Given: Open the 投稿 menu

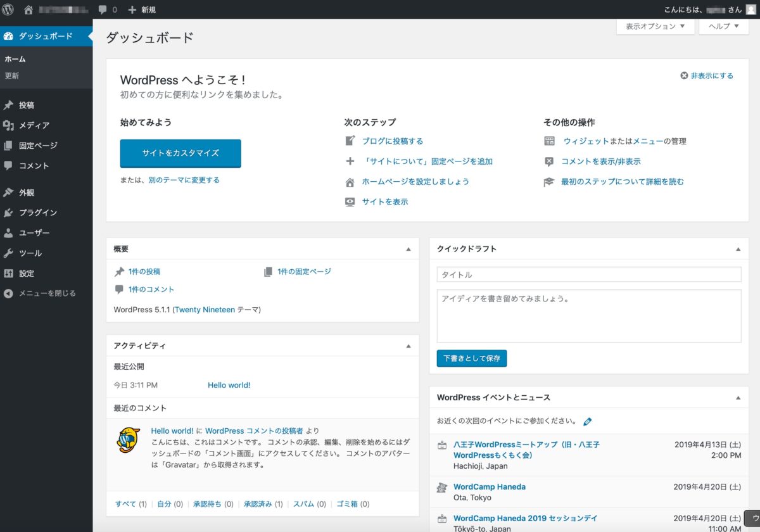Looking at the screenshot, I should tap(46, 105).
